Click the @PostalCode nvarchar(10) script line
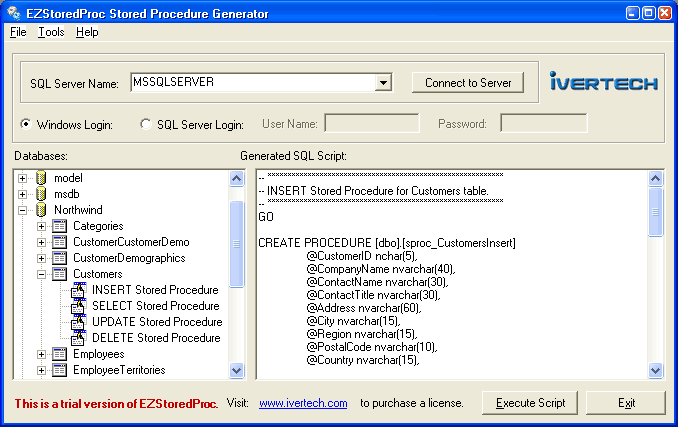 pyautogui.click(x=372, y=347)
